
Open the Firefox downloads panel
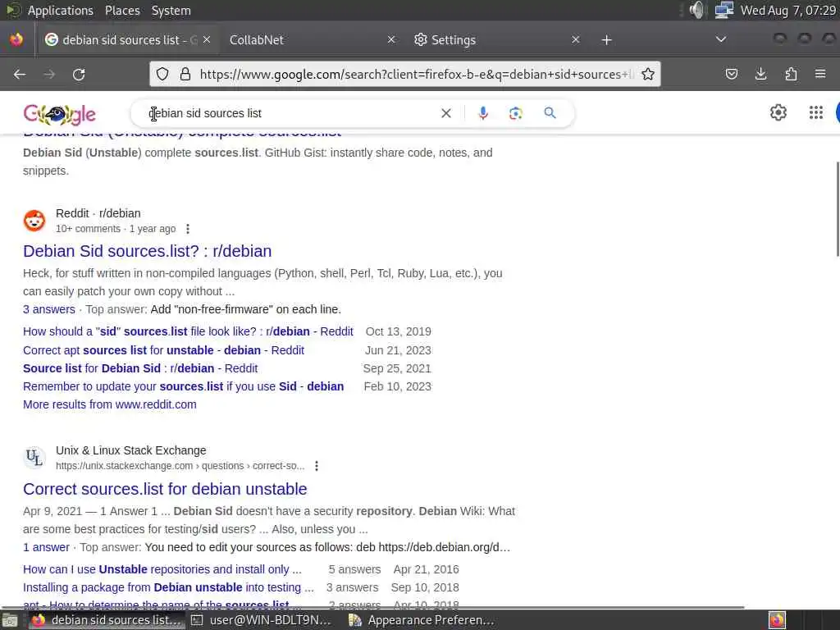pos(760,74)
